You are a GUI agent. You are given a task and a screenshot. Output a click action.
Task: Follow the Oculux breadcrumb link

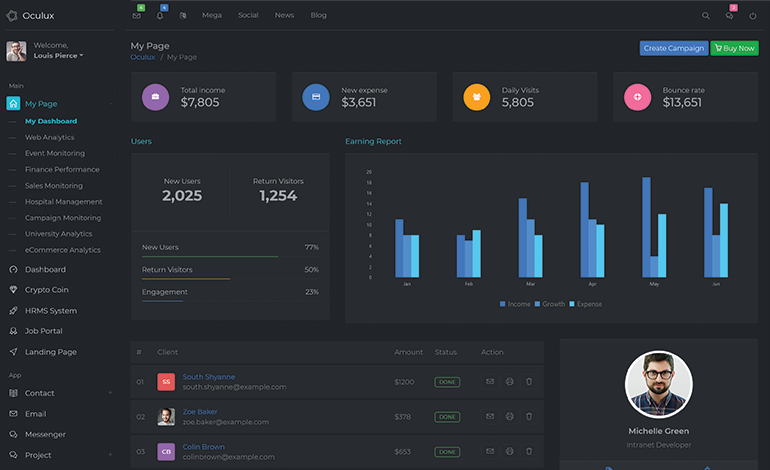[x=142, y=57]
